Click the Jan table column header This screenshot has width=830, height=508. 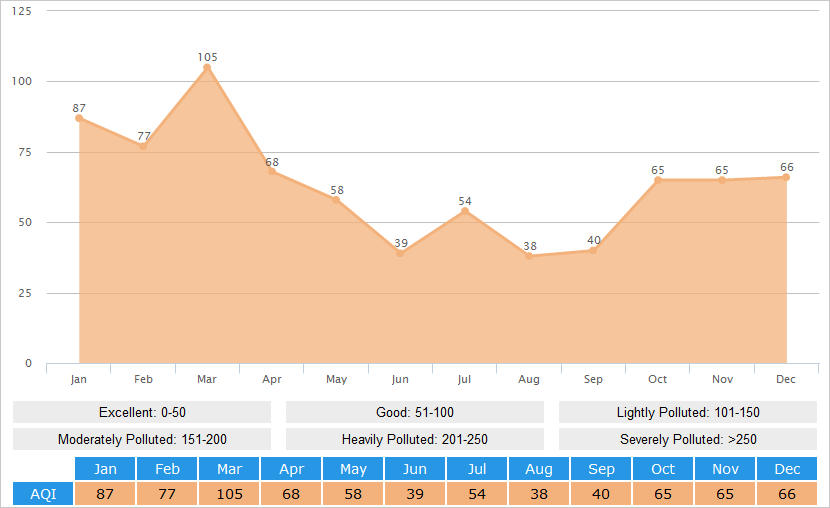105,469
